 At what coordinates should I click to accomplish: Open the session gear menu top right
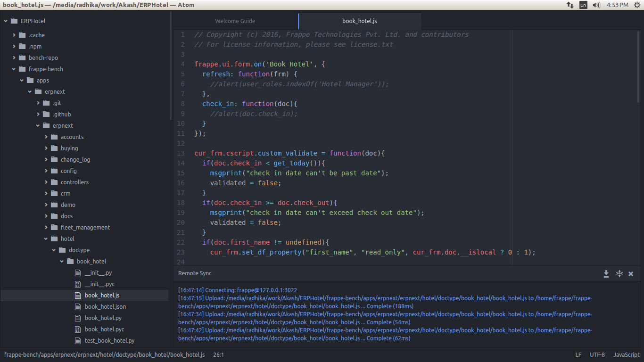click(637, 5)
